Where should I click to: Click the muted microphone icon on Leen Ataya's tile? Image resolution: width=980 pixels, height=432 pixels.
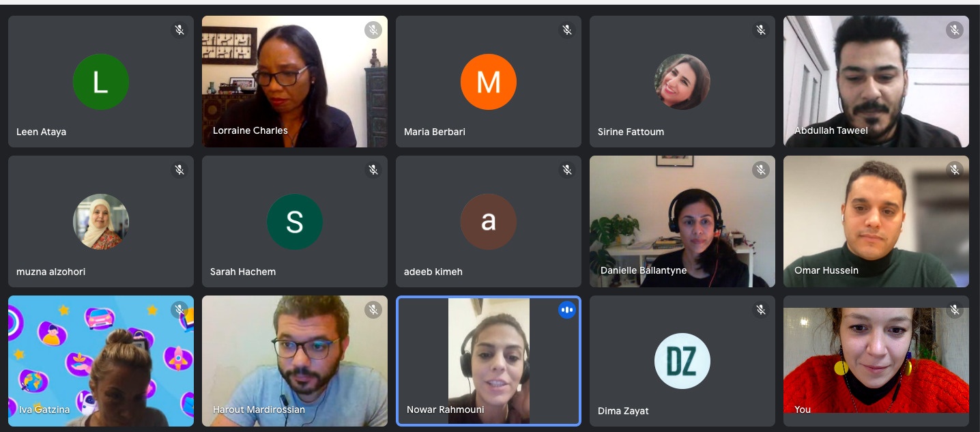tap(179, 30)
